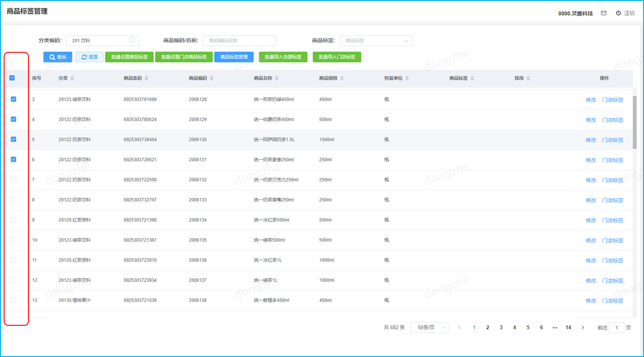Viewport: 644px width, 357px height.
Task: Sort by 包装单位 column arrows
Action: [x=407, y=78]
